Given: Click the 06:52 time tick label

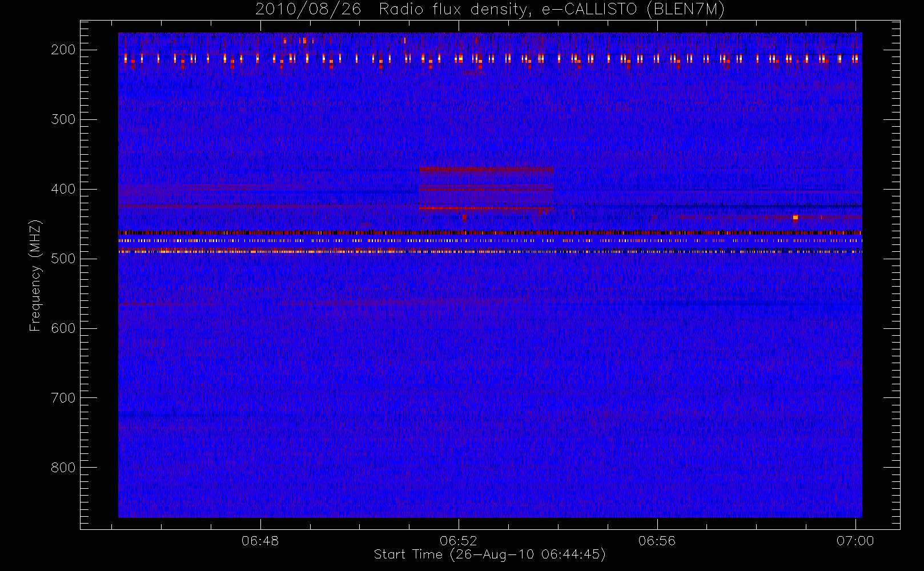Looking at the screenshot, I should pos(459,541).
